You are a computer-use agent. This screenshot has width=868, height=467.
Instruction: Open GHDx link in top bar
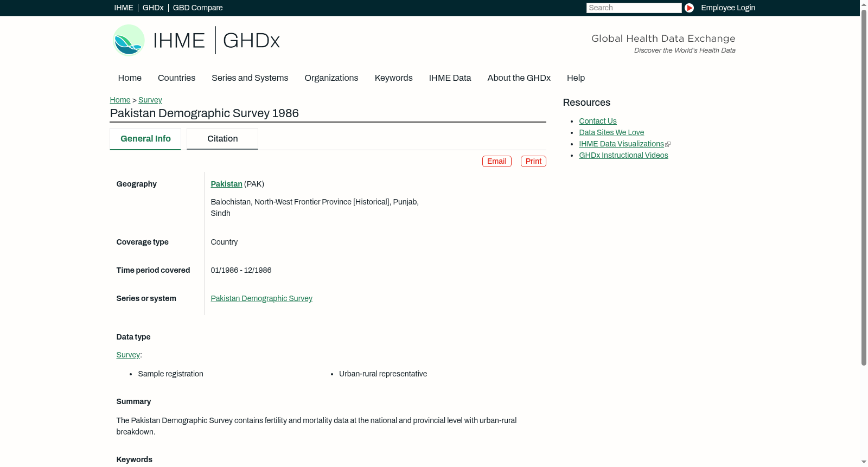[153, 8]
